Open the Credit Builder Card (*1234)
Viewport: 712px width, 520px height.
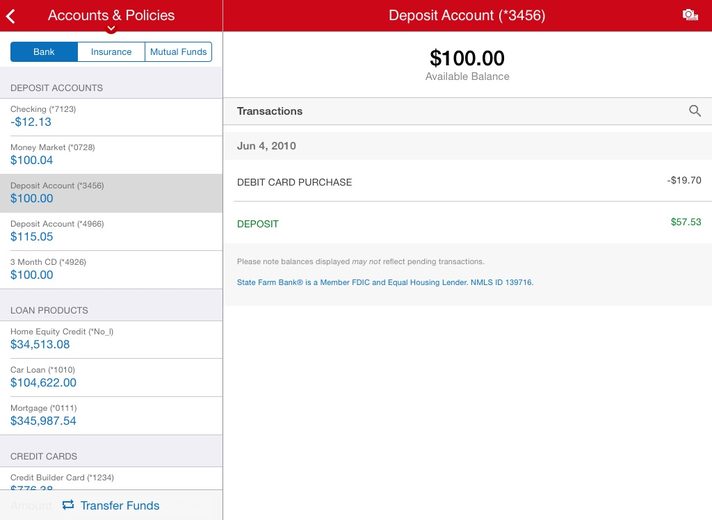[111, 479]
